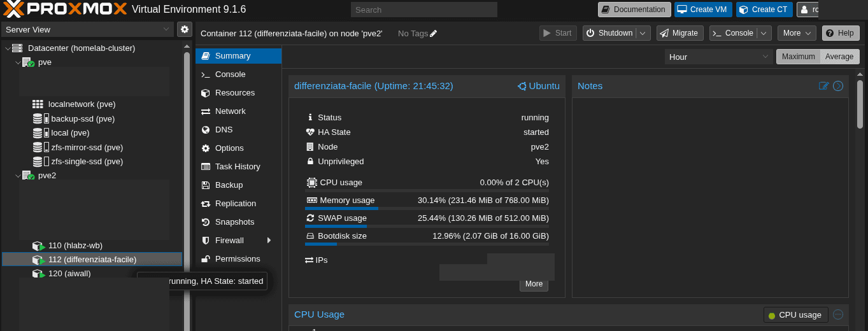
Task: Click the Documentation button
Action: pos(634,10)
